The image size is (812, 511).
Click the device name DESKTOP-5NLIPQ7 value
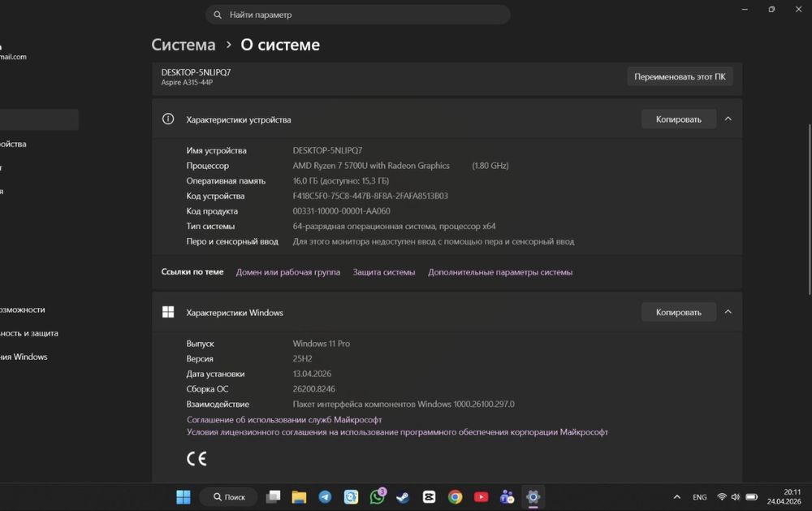point(327,150)
